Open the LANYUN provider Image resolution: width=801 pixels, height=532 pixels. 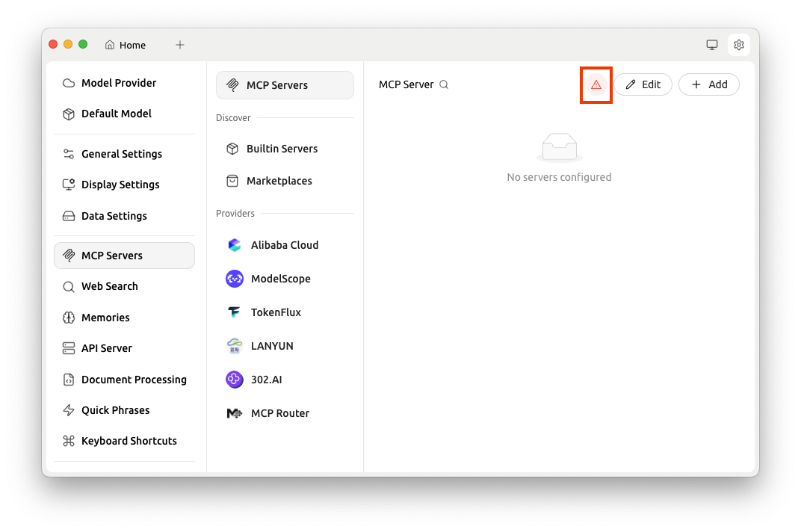coord(272,346)
